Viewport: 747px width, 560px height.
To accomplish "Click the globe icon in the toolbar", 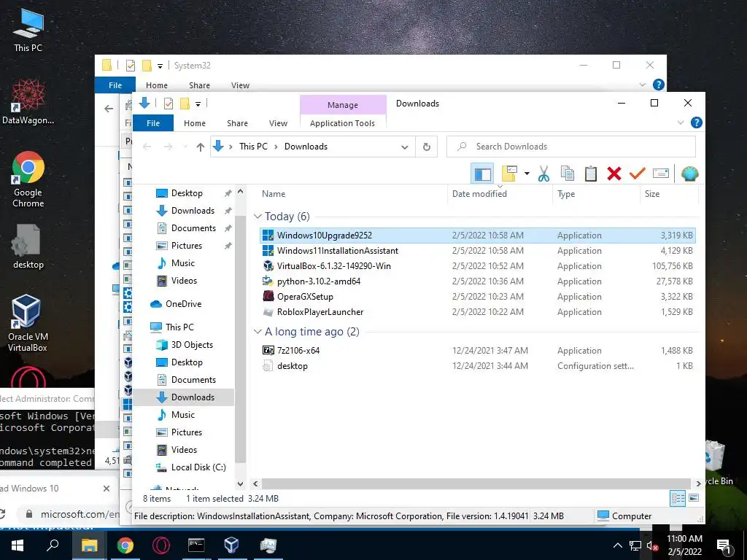I will point(689,174).
